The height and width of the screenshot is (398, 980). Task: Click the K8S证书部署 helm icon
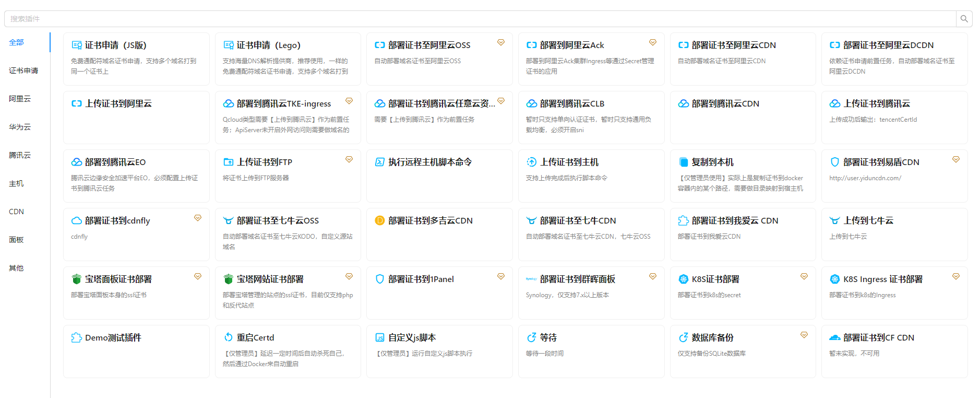pyautogui.click(x=683, y=279)
